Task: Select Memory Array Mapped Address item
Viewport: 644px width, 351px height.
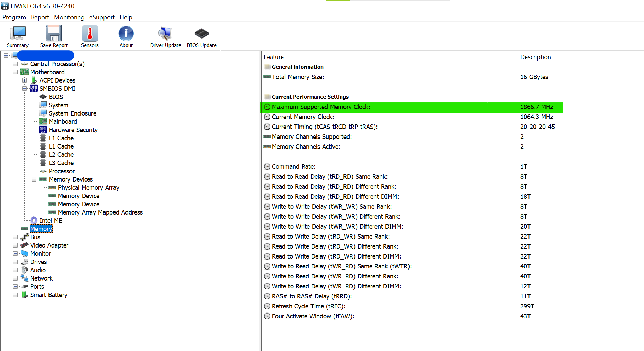Action: [x=100, y=212]
